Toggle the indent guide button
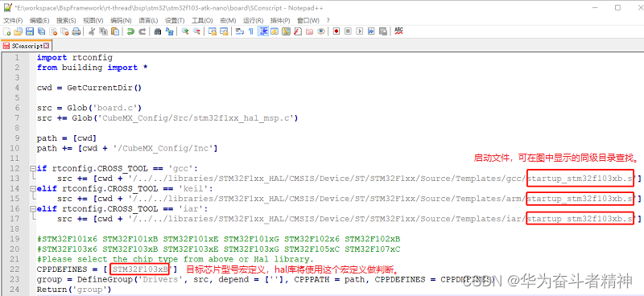This screenshot has height=296, width=644. [263, 31]
